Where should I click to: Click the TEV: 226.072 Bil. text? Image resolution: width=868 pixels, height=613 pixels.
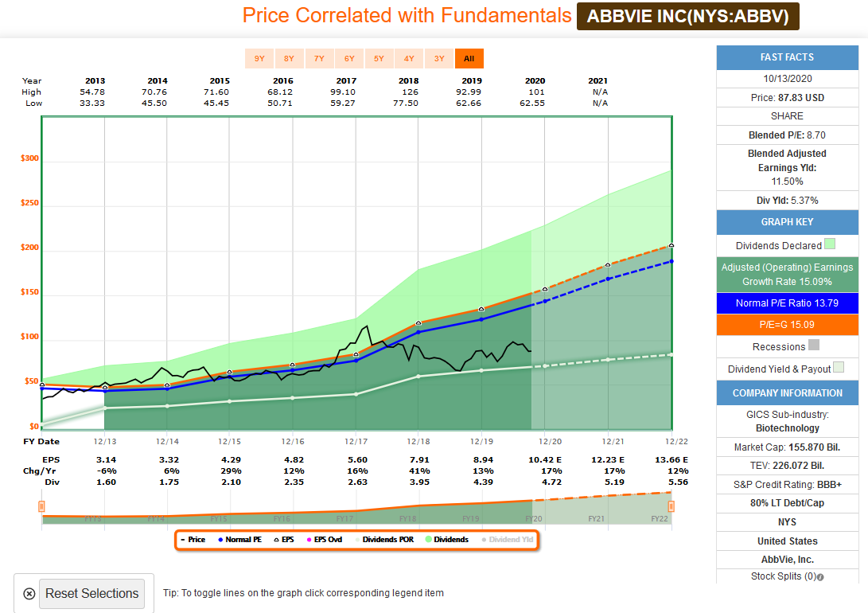point(787,466)
